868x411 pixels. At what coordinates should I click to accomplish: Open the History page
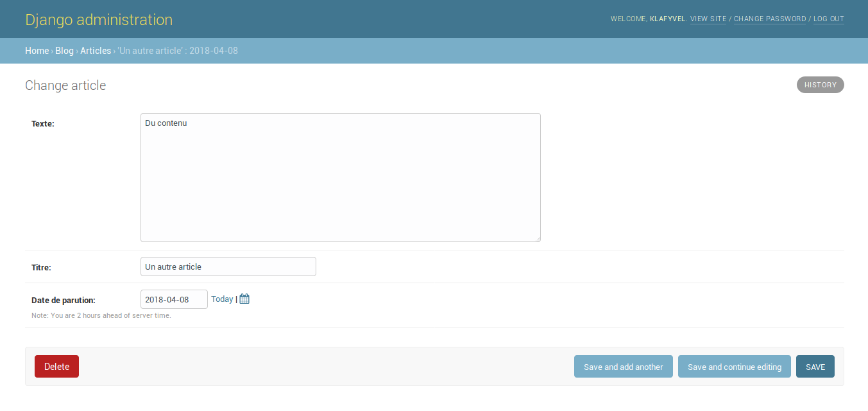(820, 85)
